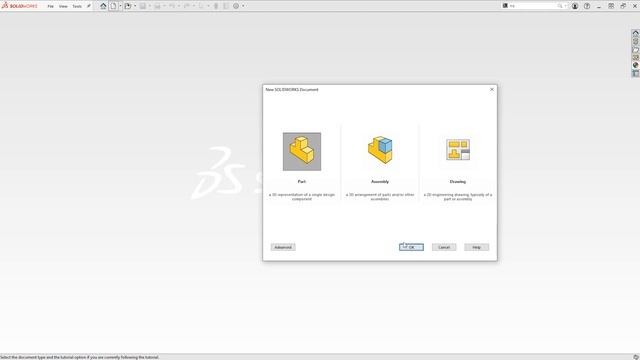Click the 'Part' label under its thumbnail
Screen dimensions: 640x360
(x=302, y=182)
